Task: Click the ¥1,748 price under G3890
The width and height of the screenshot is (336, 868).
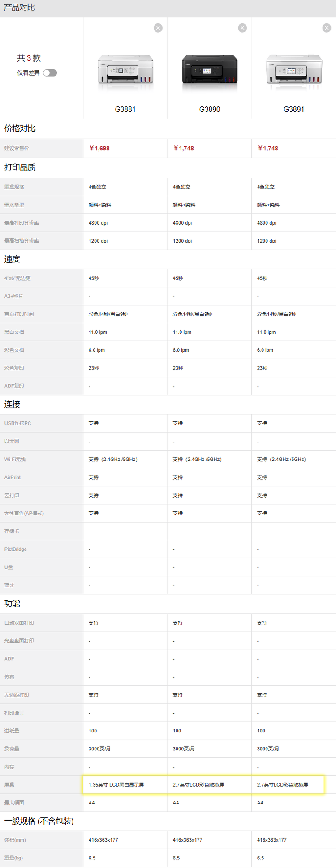Action: 183,149
